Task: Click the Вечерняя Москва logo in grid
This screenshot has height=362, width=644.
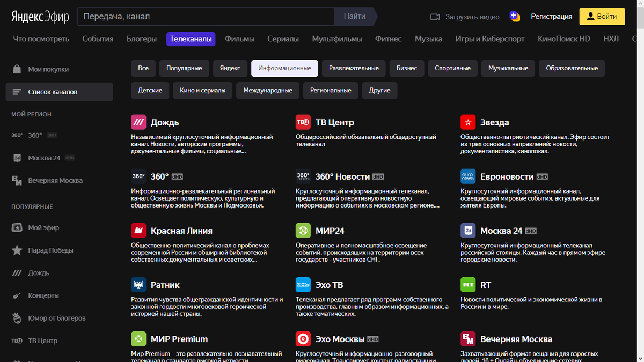Action: pos(468,339)
